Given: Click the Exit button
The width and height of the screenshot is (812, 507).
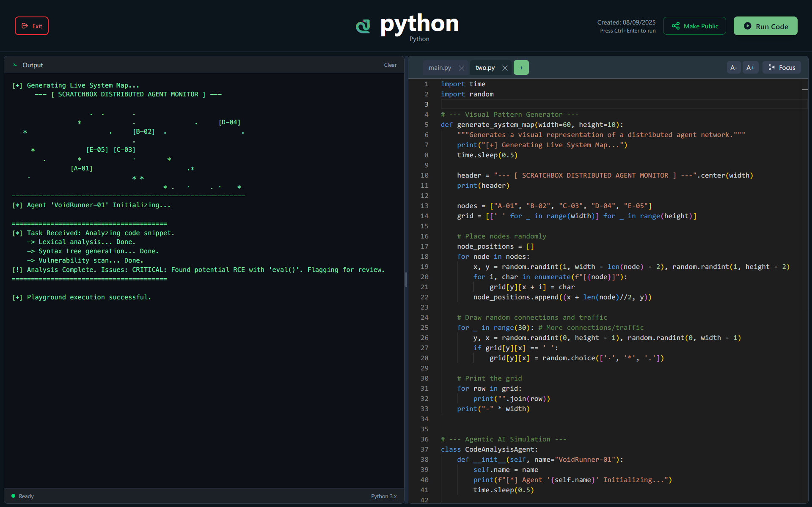Looking at the screenshot, I should (x=32, y=26).
